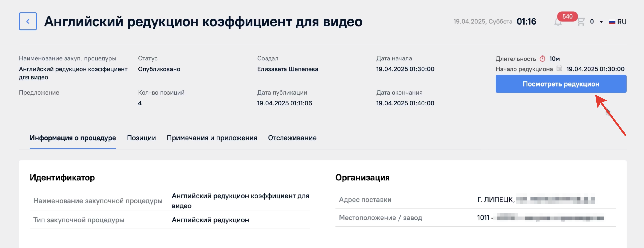This screenshot has width=644, height=248.
Task: Select the Информация о процедуре tab
Action: pos(73,138)
